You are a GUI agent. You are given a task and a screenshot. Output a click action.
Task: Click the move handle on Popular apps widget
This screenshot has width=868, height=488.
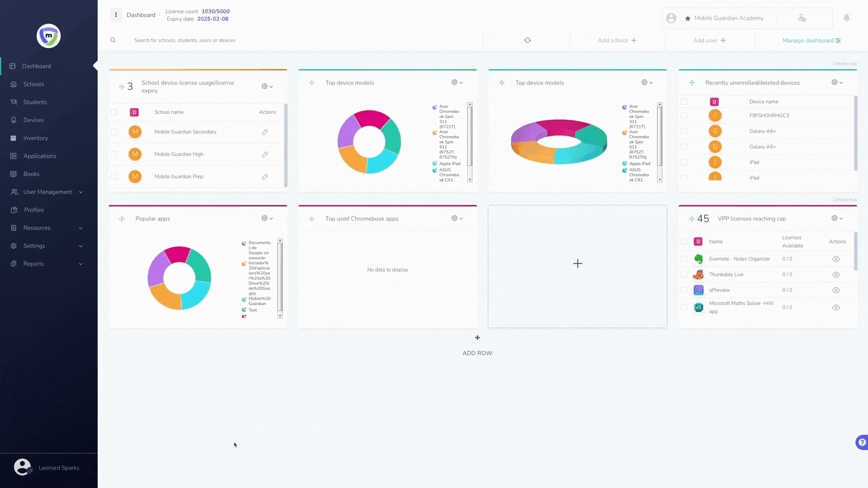tap(122, 219)
